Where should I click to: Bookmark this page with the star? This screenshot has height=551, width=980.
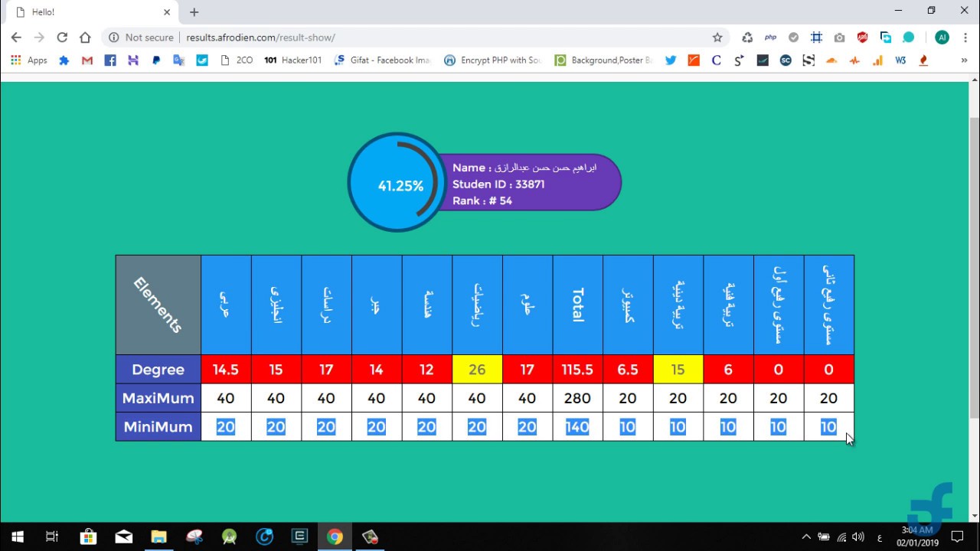[x=717, y=37]
